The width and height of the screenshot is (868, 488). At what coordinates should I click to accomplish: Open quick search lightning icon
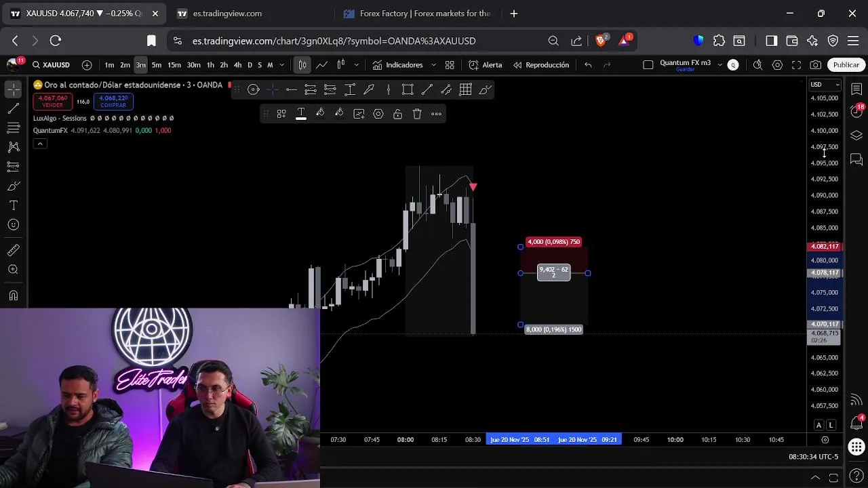click(x=757, y=65)
